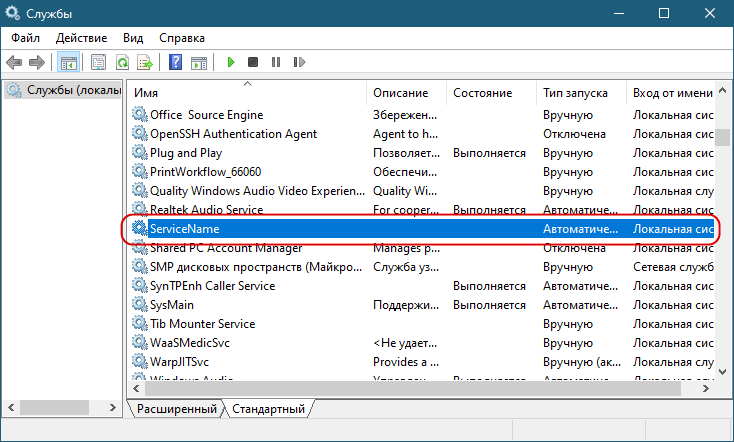Click the tree pane scroll left arrow
The image size is (734, 442).
(x=11, y=407)
